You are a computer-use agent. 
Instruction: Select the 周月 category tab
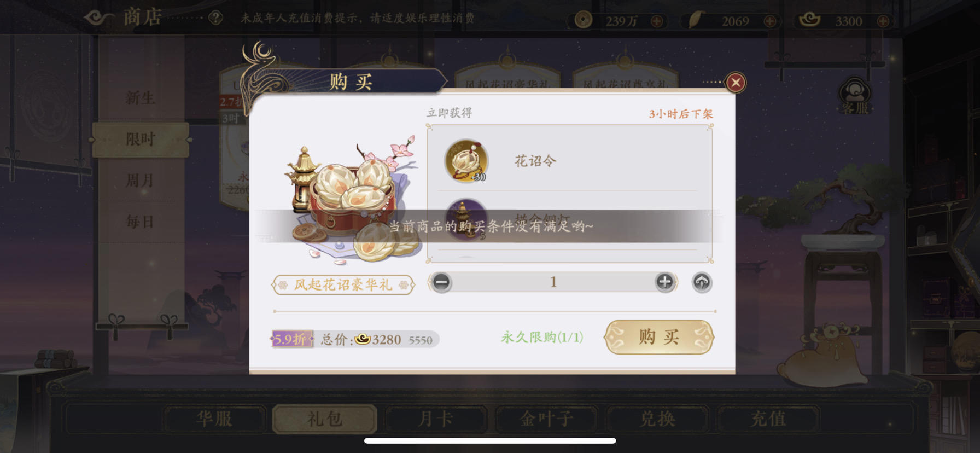tap(141, 181)
